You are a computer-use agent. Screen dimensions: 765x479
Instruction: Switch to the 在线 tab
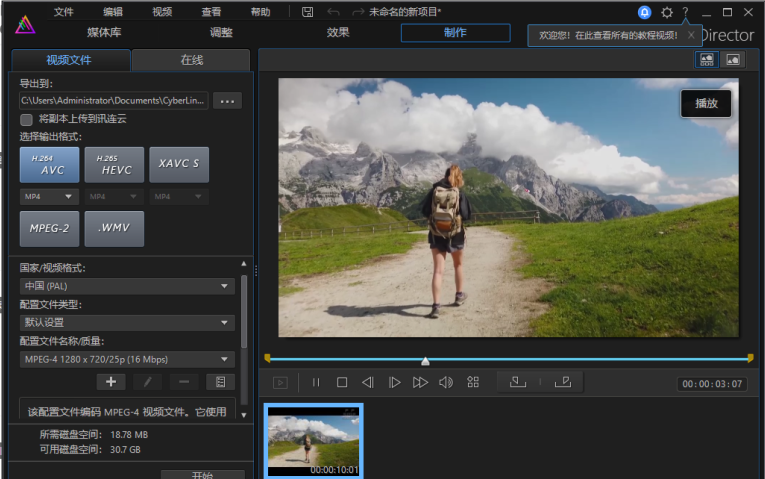coord(191,60)
